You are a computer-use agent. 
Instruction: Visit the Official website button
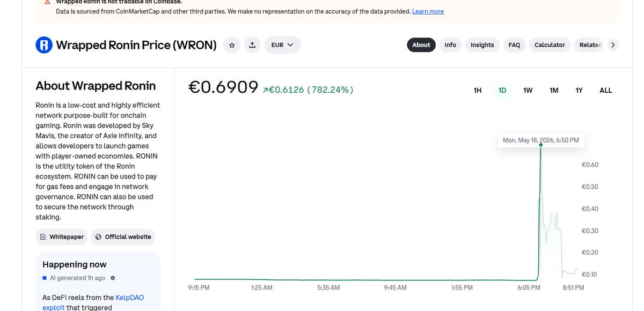tap(123, 236)
